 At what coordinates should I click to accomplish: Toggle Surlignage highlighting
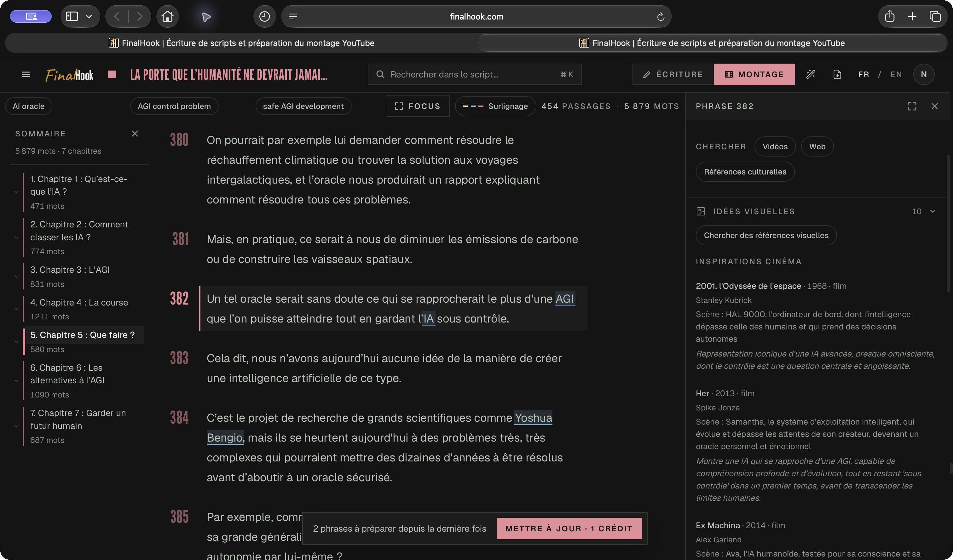[x=495, y=106]
